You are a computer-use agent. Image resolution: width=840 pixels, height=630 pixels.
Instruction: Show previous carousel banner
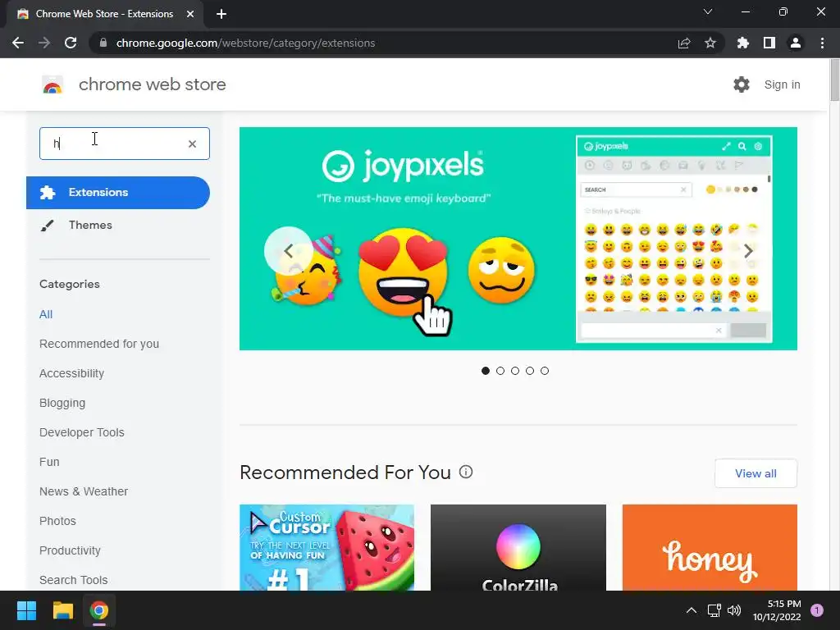(288, 251)
